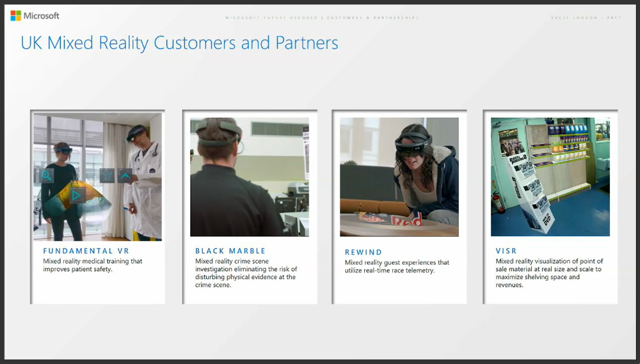This screenshot has height=364, width=640.
Task: Click the Microsoft logo in the corner
Action: point(35,15)
